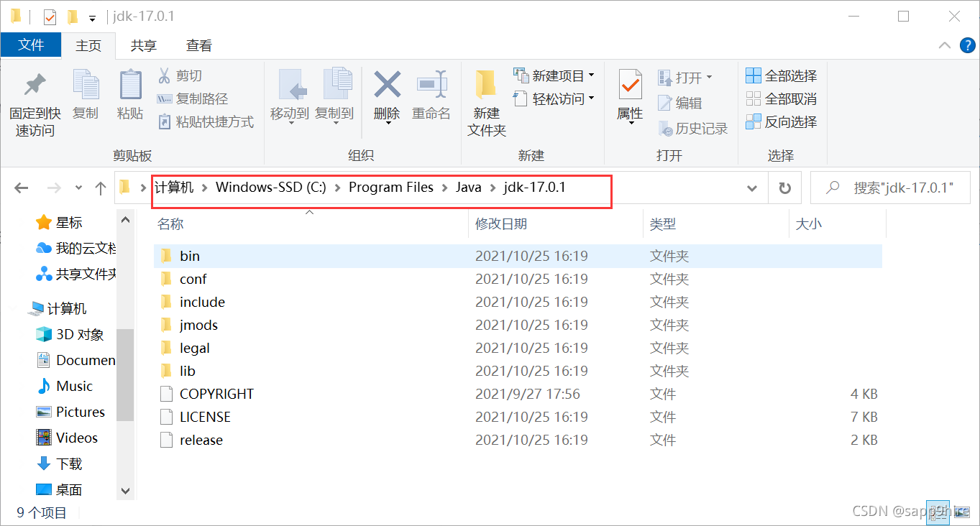Viewport: 980px width, 526px height.
Task: Click 反向选择 (Invert Selection)
Action: [x=782, y=122]
